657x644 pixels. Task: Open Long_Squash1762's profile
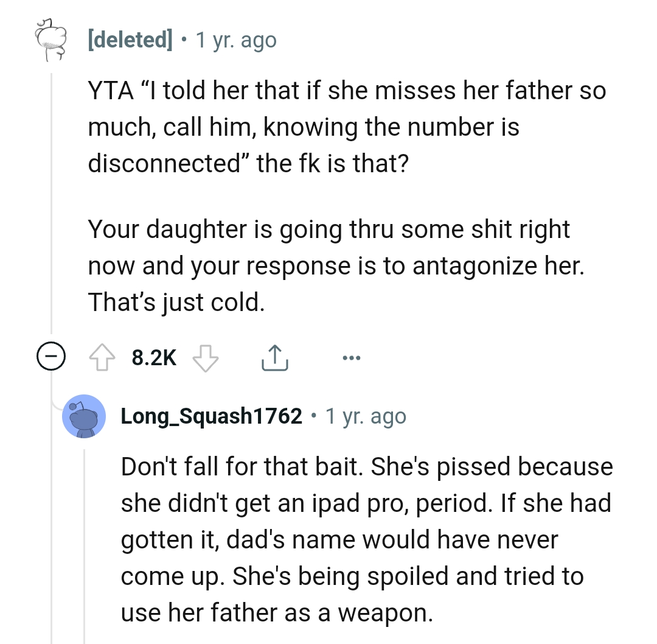pyautogui.click(x=211, y=416)
